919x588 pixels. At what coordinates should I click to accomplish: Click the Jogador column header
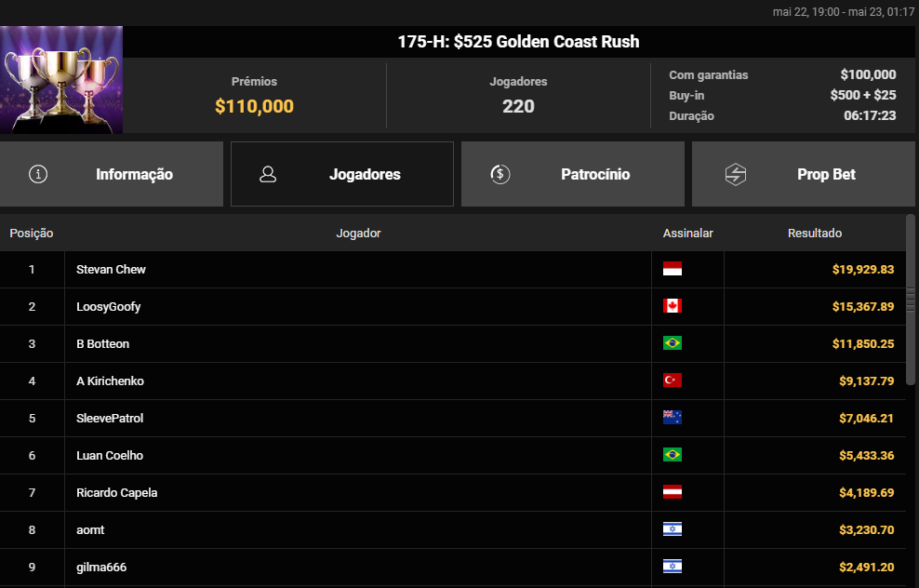358,234
